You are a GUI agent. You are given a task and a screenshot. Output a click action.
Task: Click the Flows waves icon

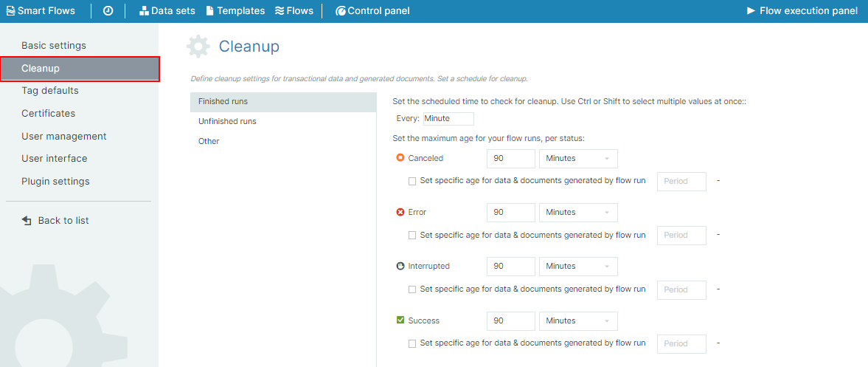click(280, 10)
